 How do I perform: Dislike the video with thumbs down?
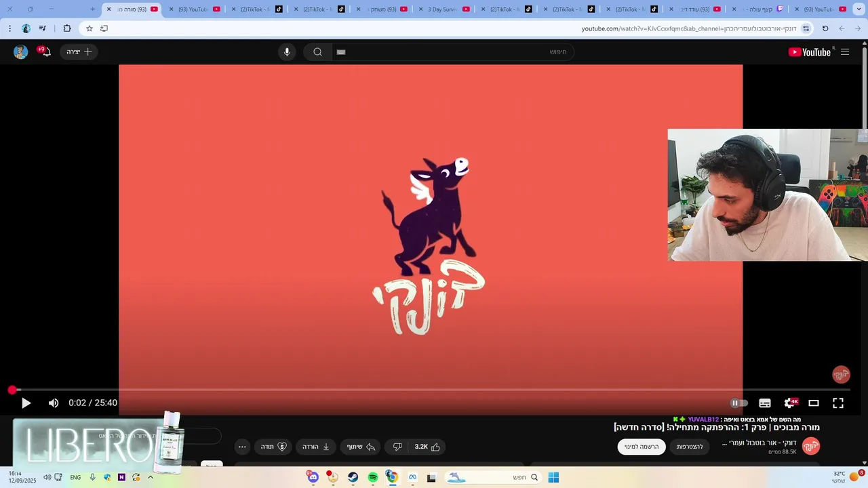click(397, 447)
